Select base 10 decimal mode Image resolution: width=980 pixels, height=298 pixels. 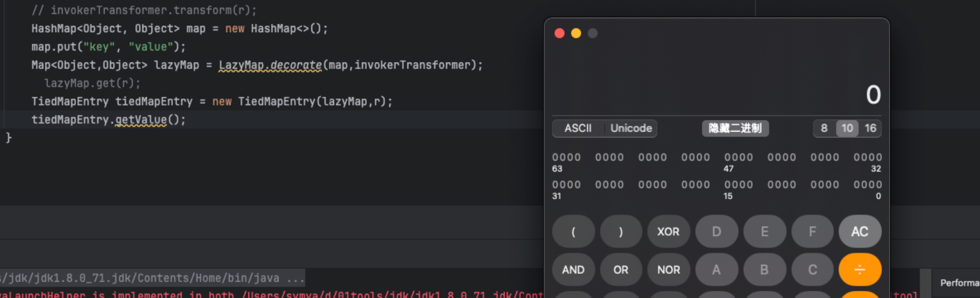point(847,128)
